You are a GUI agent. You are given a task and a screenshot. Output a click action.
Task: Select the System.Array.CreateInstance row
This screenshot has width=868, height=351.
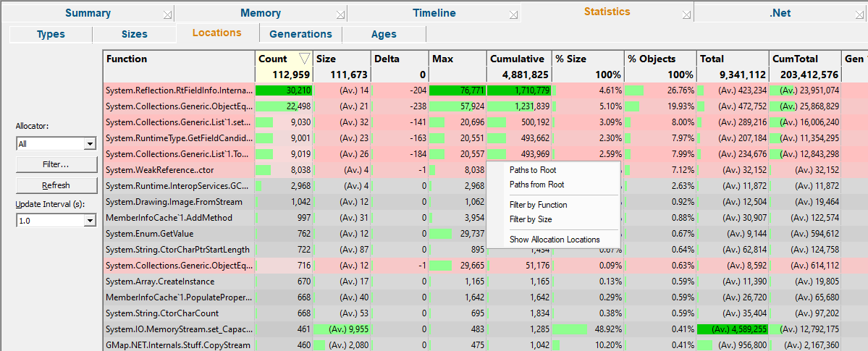point(486,282)
